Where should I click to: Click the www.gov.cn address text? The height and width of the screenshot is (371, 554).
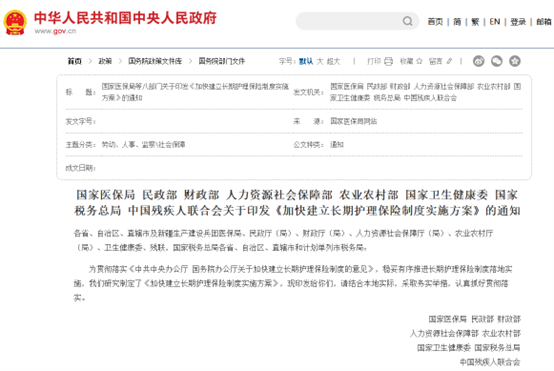55,31
